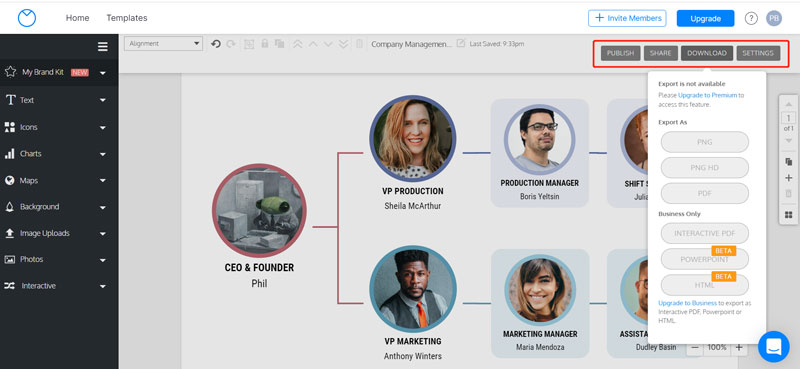Screen dimensions: 800x369
Task: Click the VP PRODUCTION title text
Action: (413, 191)
